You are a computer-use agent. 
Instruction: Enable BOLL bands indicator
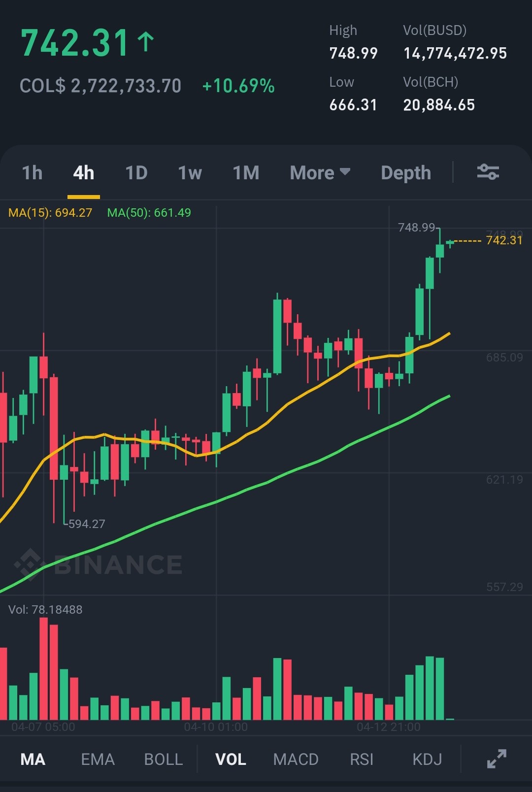(x=164, y=759)
